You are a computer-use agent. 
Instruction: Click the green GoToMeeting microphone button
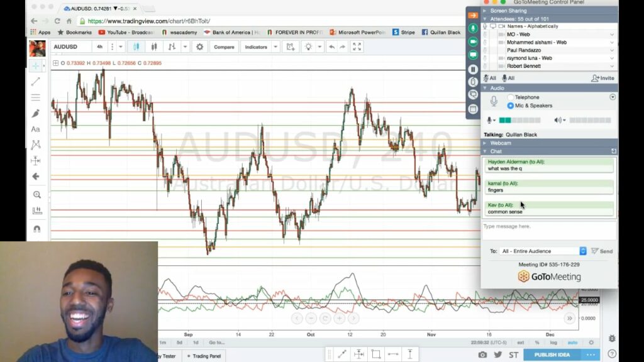coord(473,28)
